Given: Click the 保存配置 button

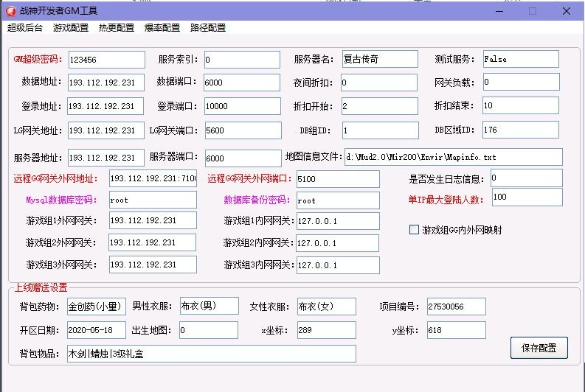Looking at the screenshot, I should (x=539, y=347).
